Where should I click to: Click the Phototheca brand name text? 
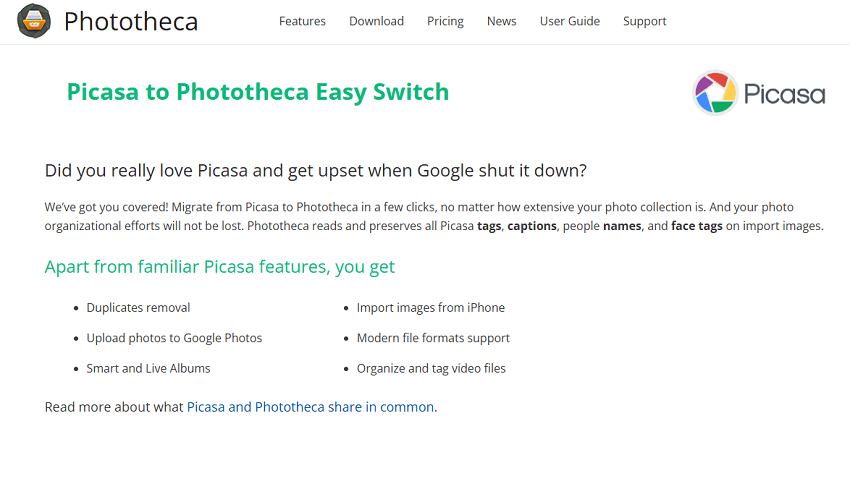[x=131, y=21]
